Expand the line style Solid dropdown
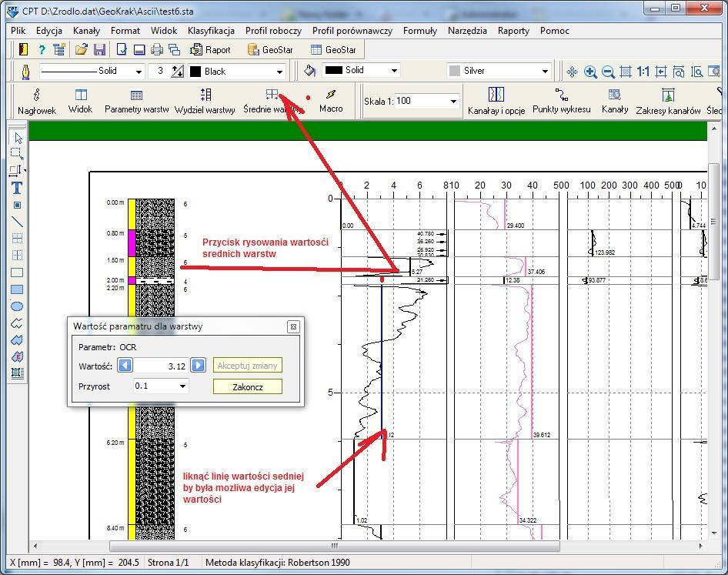Screen dimensions: 728x575 point(139,72)
